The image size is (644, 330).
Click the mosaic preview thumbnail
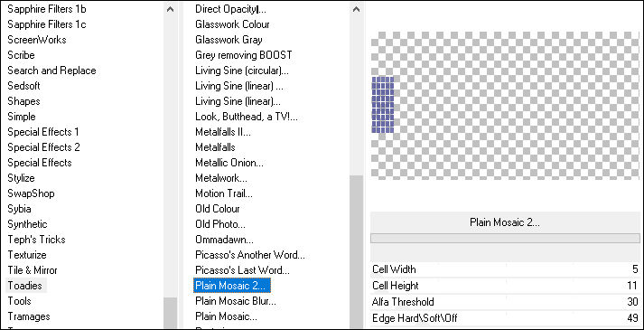[505, 106]
